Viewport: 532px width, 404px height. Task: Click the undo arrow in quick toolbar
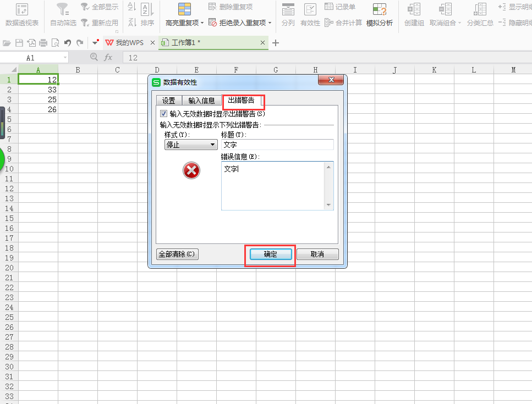pos(68,43)
